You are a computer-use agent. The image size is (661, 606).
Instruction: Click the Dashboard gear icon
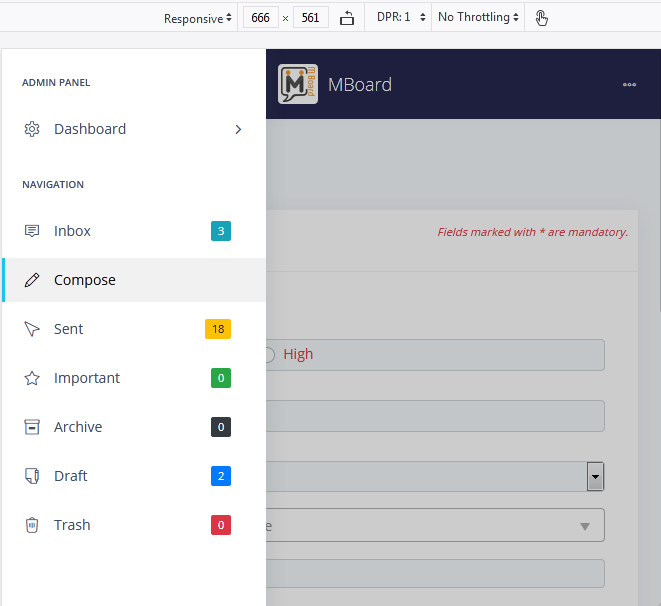[x=32, y=129]
